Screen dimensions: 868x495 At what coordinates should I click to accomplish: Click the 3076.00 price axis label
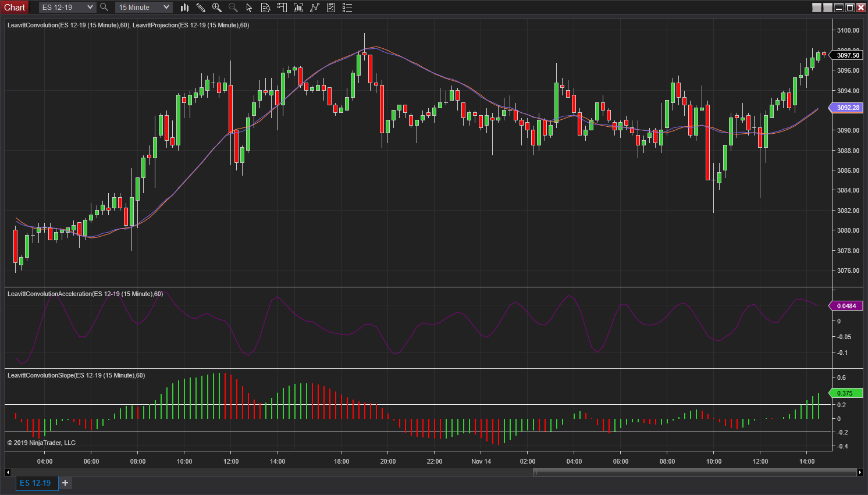click(848, 270)
